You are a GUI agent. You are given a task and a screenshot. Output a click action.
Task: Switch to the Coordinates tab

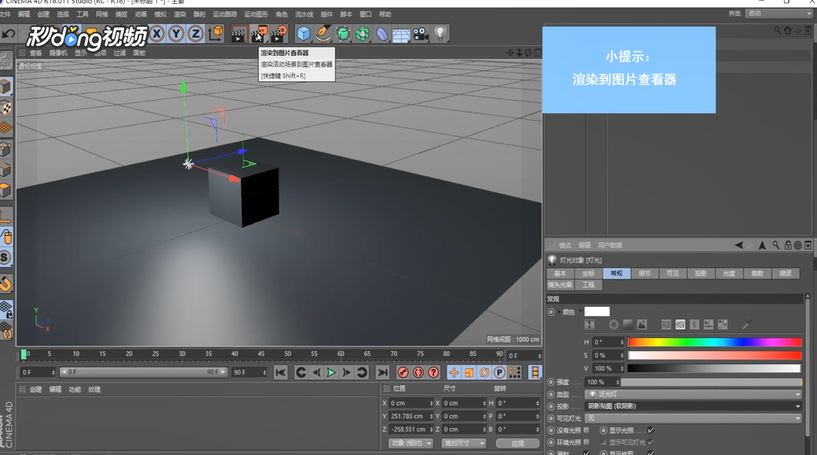588,273
